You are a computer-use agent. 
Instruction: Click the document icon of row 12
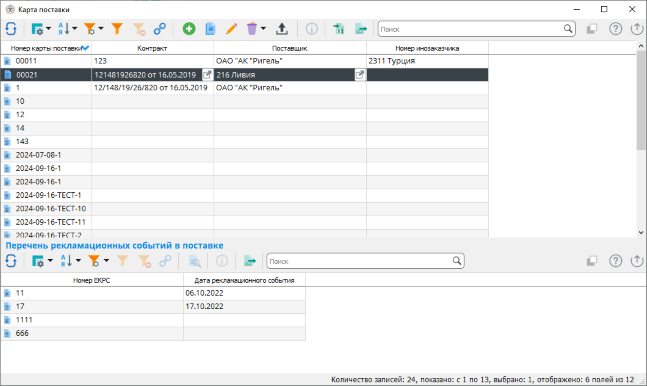7,115
